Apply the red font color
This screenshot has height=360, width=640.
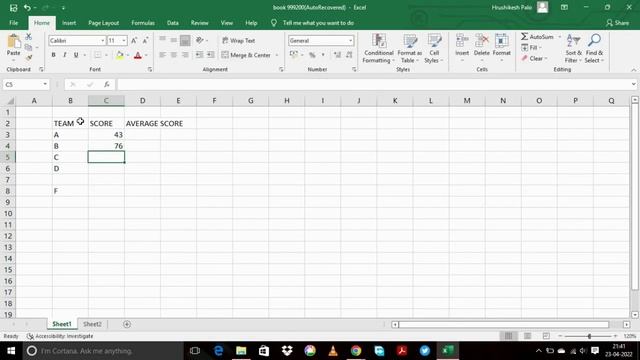click(x=138, y=55)
